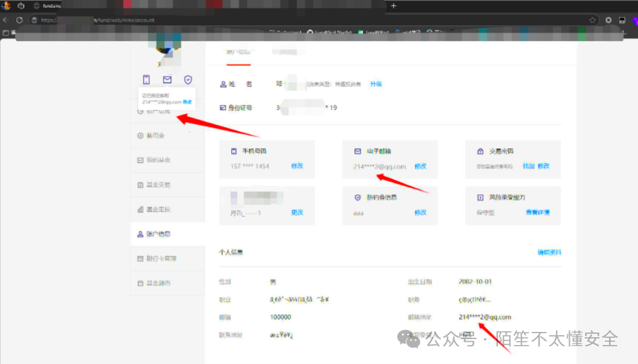Click phone number 157 **** 1454
The image size is (638, 364).
pos(250,166)
